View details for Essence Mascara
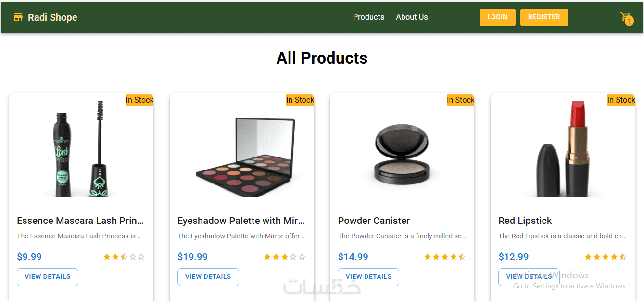The image size is (644, 301). (48, 277)
